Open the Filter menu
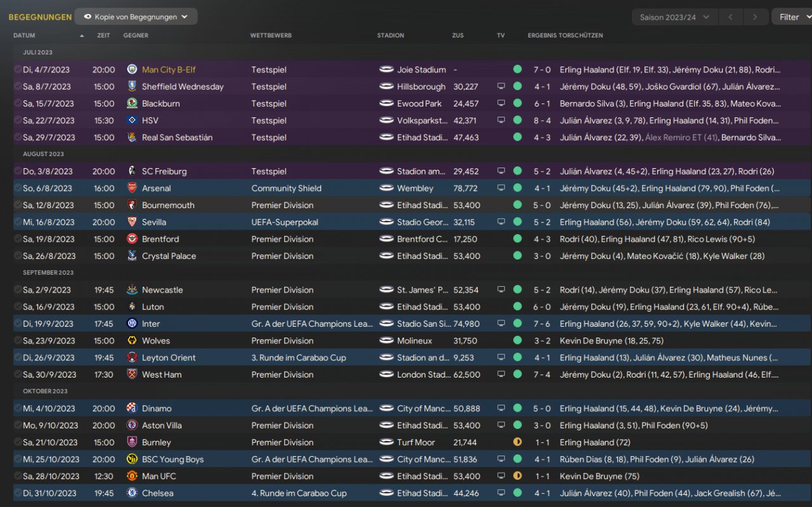The width and height of the screenshot is (812, 507). click(x=792, y=17)
